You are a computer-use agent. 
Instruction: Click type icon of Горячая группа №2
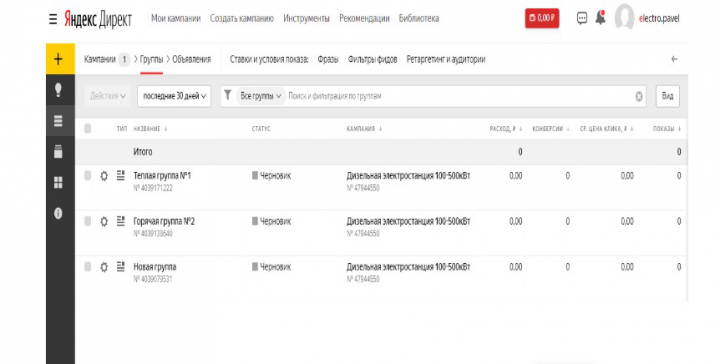[x=121, y=221]
